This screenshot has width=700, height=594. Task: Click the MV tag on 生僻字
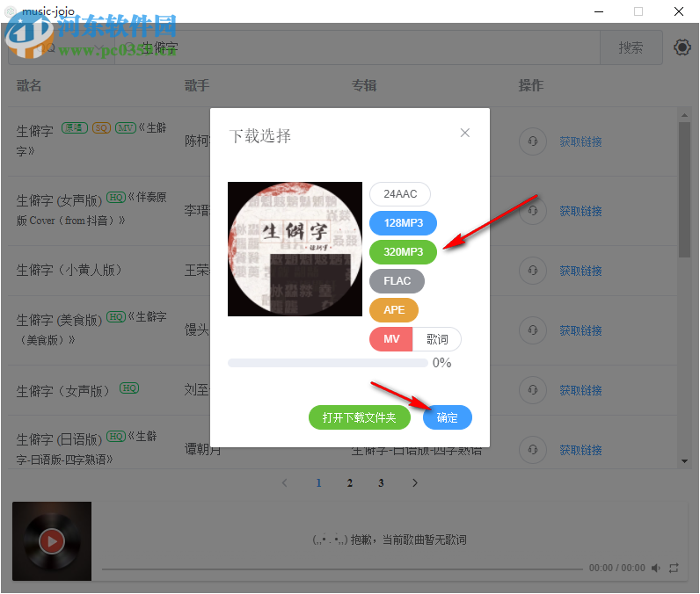(x=126, y=128)
